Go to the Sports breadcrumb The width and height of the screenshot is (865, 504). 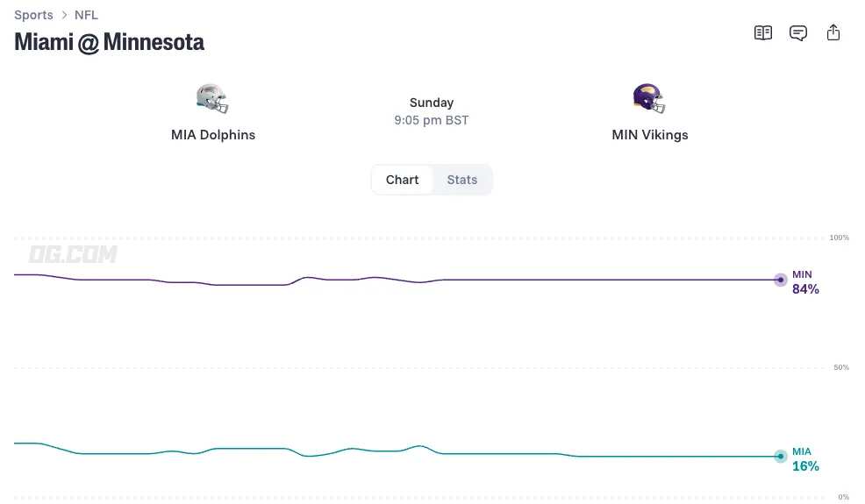[33, 15]
